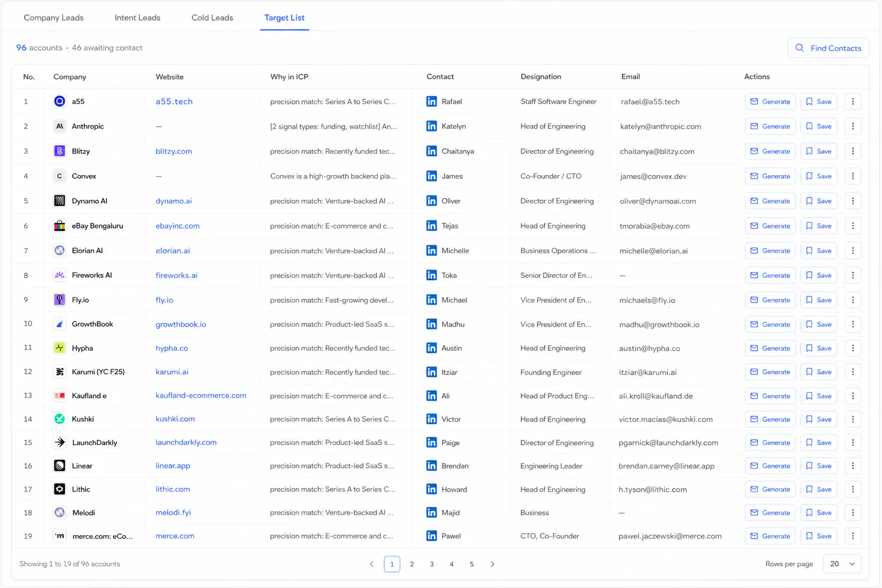Click LinkedIn icon next to Pawel
The image size is (882, 588).
(x=431, y=536)
